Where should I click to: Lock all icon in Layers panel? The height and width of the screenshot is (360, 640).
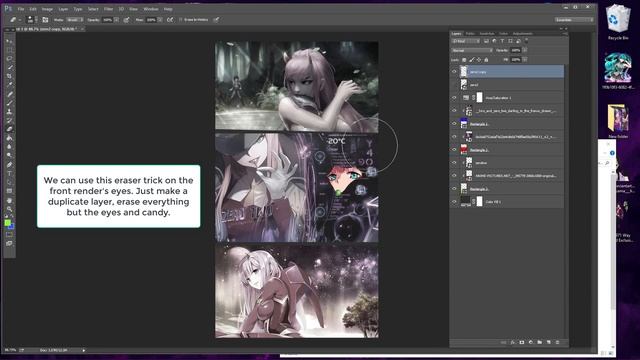486,60
